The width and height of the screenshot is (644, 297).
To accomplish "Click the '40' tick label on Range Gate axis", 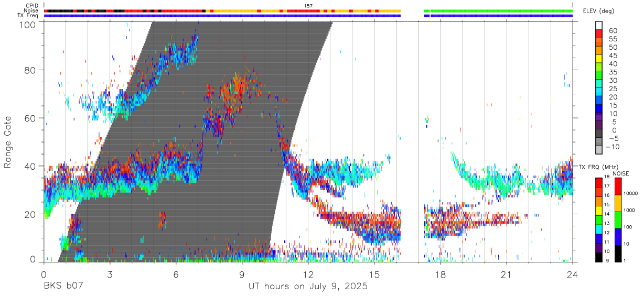I will coord(30,166).
